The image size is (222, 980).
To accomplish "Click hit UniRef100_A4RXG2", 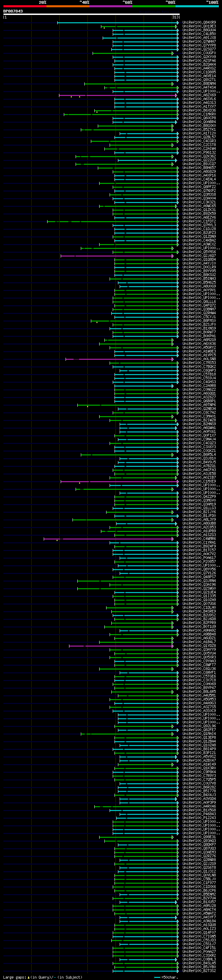I will point(199,68).
